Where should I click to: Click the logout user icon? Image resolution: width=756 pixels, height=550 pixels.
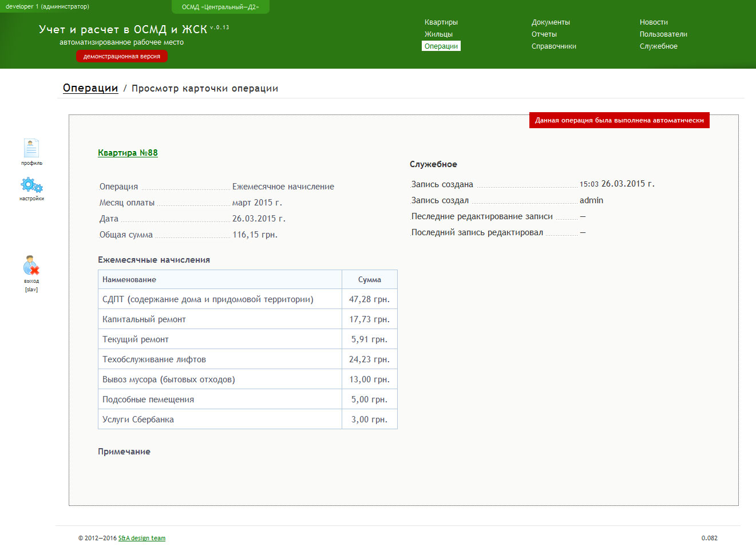coord(31,266)
